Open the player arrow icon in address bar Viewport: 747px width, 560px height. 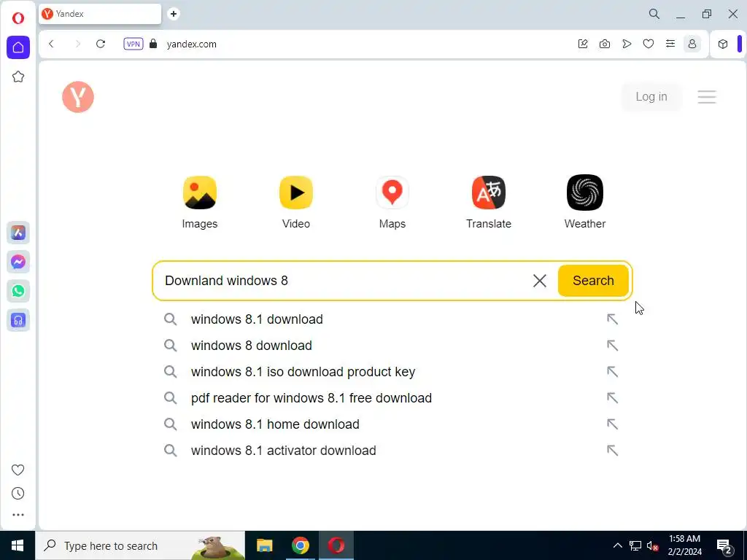coord(627,44)
